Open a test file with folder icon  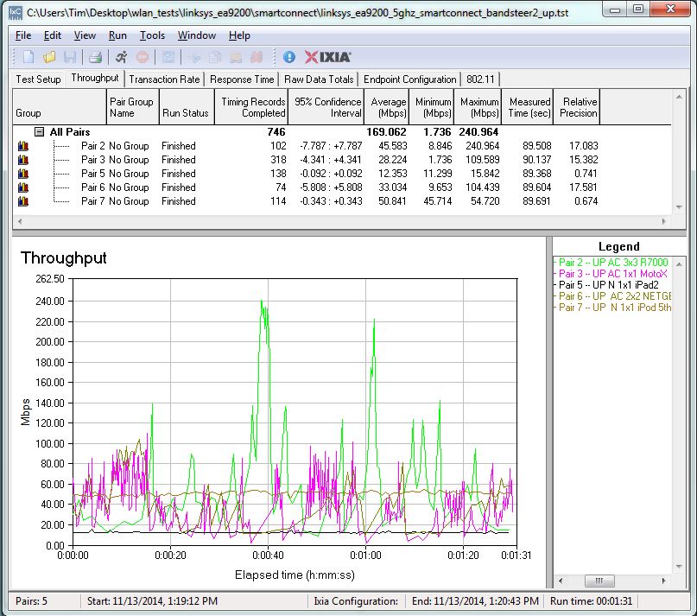[49, 57]
